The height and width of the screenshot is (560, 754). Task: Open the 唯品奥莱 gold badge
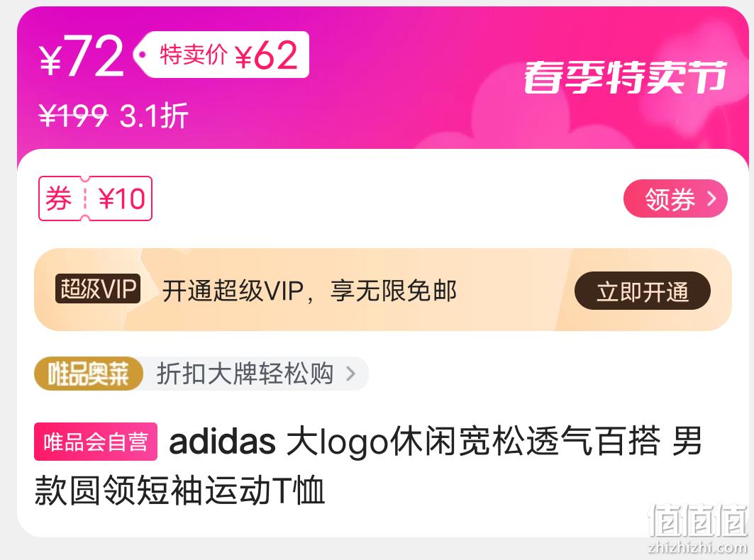click(89, 374)
